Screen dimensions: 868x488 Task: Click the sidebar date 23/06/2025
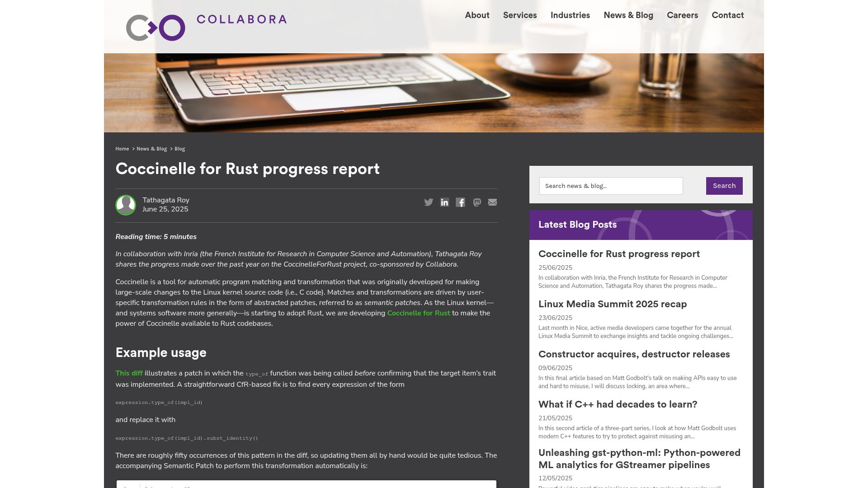[x=555, y=318]
